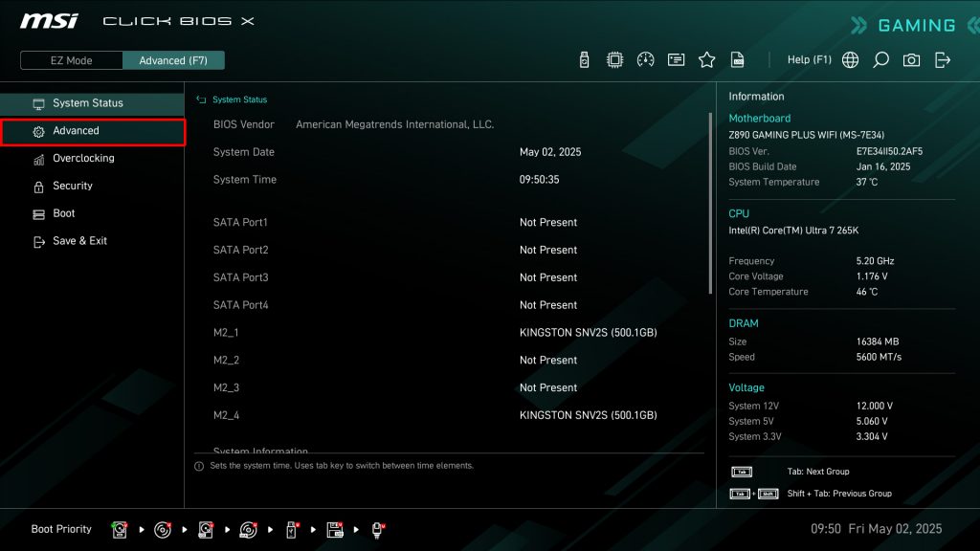
Task: Click the KINGSTON SNV2S value for M2_1
Action: (x=589, y=332)
